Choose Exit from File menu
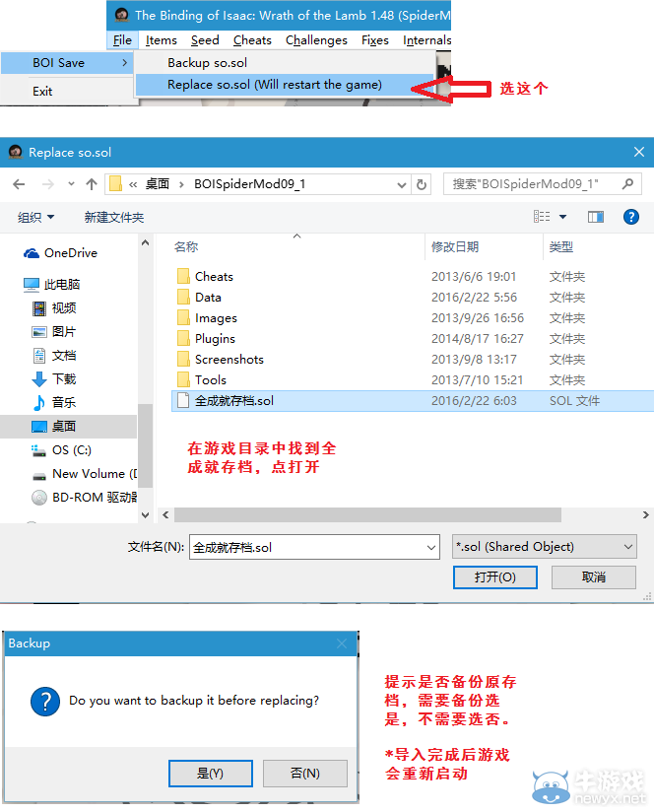Image resolution: width=654 pixels, height=812 pixels. tap(42, 92)
